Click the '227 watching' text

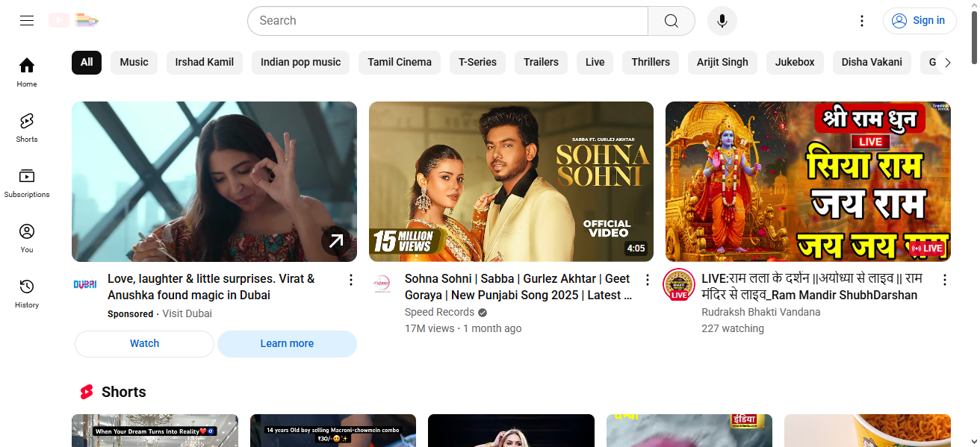pyautogui.click(x=733, y=329)
